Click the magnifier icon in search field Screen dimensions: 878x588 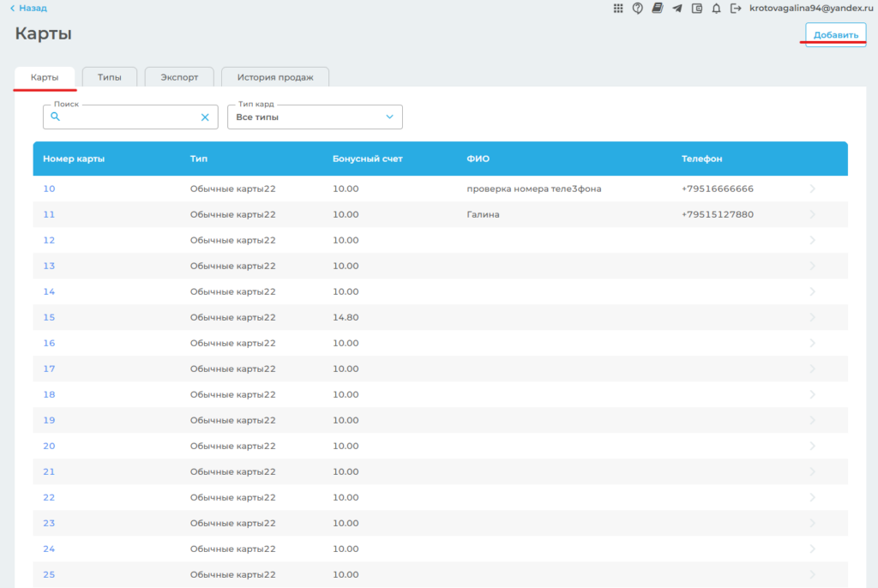point(56,117)
